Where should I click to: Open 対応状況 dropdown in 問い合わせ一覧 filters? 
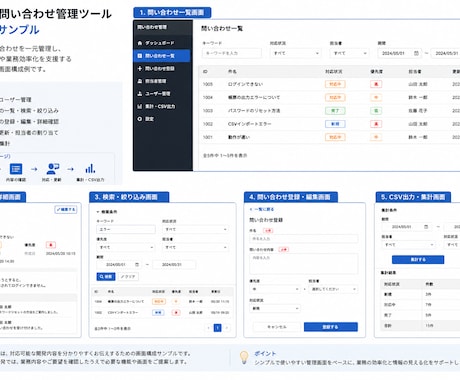pyautogui.click(x=296, y=53)
